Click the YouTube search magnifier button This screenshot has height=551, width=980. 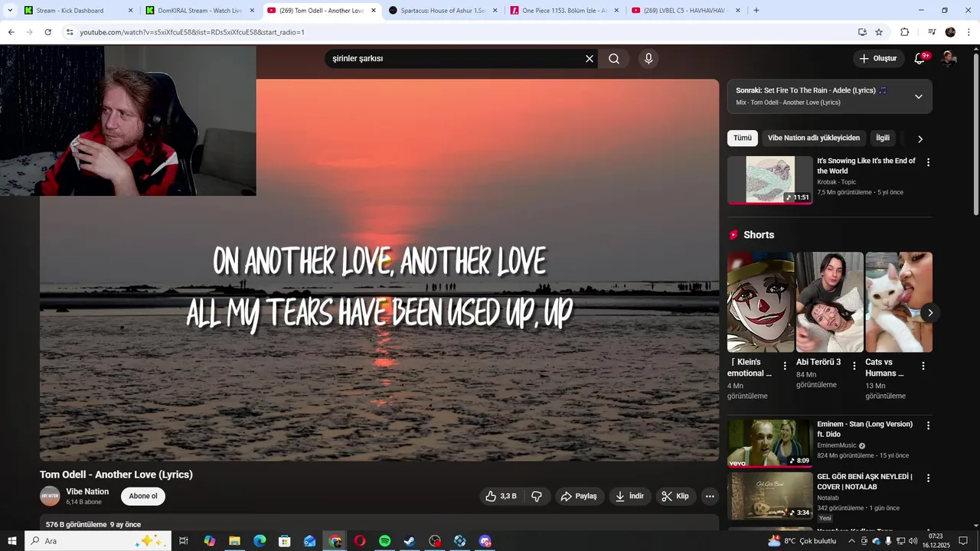pos(614,59)
